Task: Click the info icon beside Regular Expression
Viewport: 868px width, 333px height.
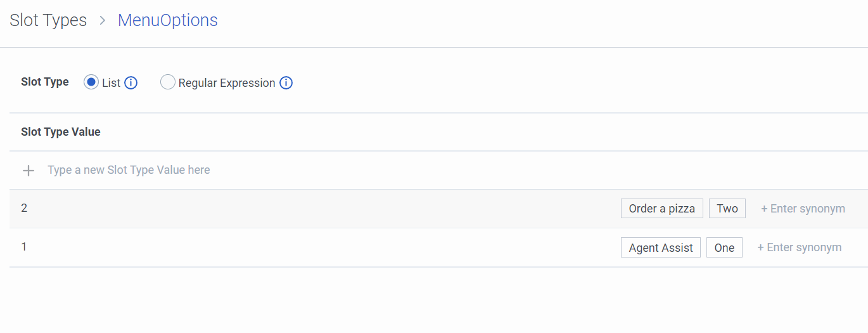Action: [x=286, y=83]
